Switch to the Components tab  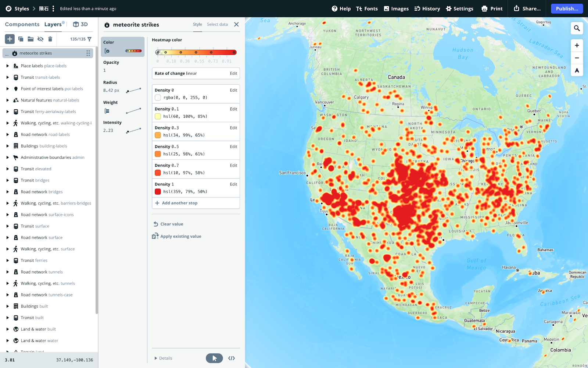[x=22, y=24]
